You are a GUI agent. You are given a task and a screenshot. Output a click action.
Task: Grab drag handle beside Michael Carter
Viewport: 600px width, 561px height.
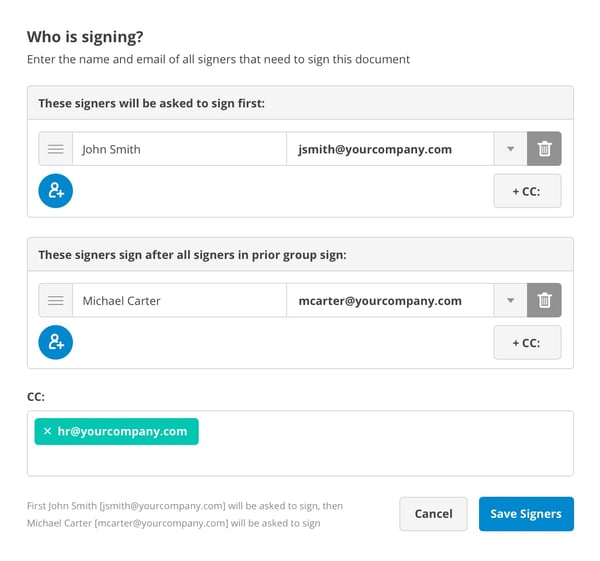pyautogui.click(x=56, y=300)
